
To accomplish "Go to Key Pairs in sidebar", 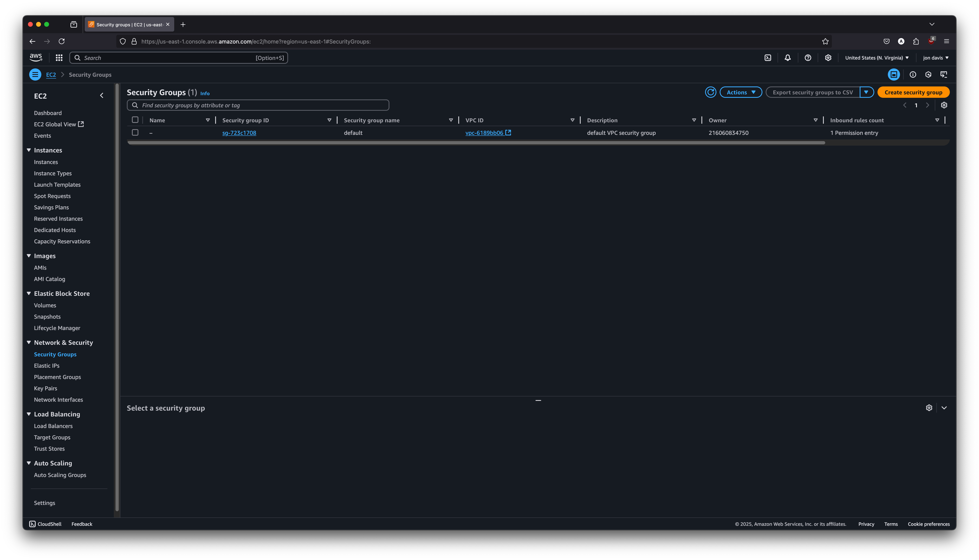I will (45, 388).
